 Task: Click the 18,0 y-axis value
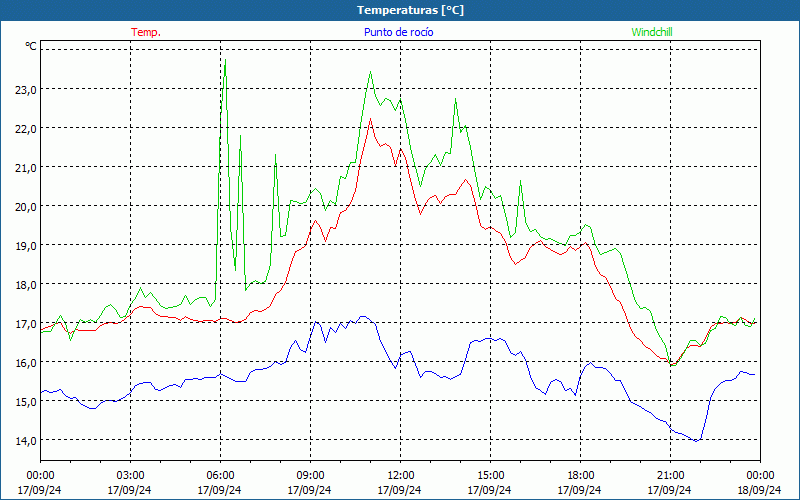(26, 285)
